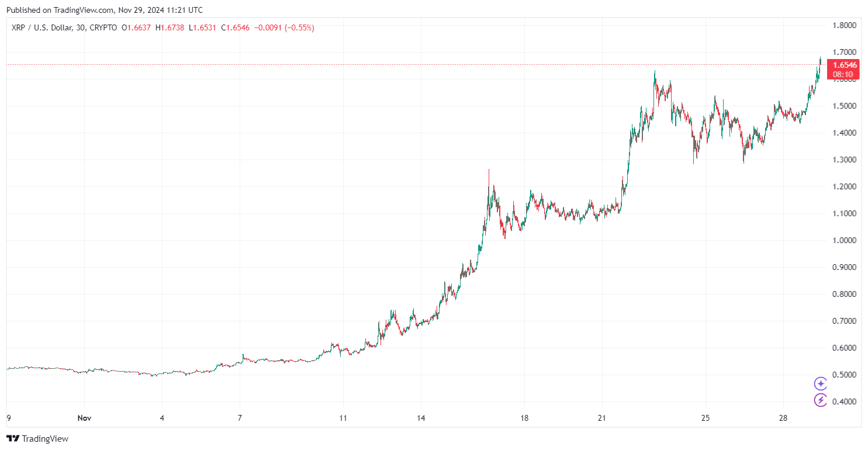Click the low value L1.6531
This screenshot has width=868, height=450.
pyautogui.click(x=202, y=27)
